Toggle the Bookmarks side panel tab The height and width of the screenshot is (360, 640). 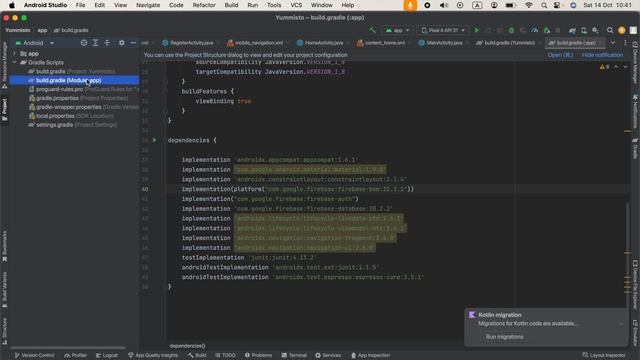4,246
